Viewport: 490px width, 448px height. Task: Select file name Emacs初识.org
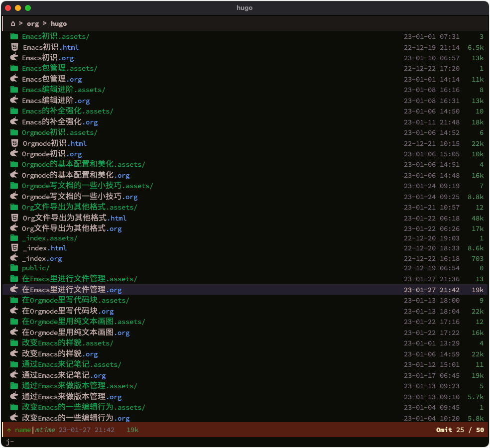(x=48, y=58)
